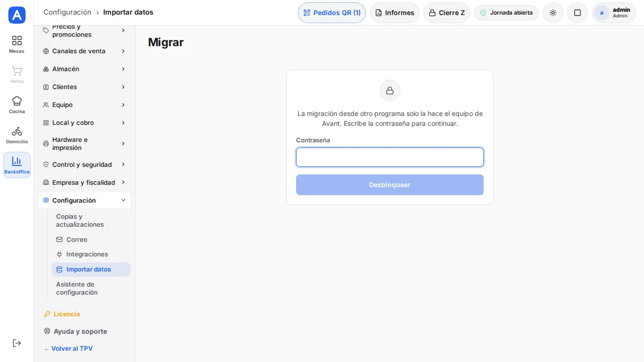This screenshot has width=644, height=362.
Task: Follow the Volver al TPV link
Action: pyautogui.click(x=68, y=349)
